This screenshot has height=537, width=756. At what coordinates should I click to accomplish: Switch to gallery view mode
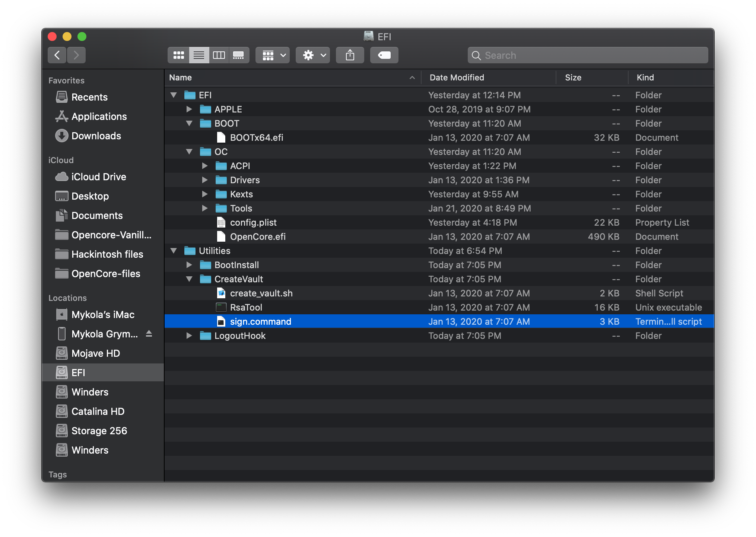click(239, 55)
